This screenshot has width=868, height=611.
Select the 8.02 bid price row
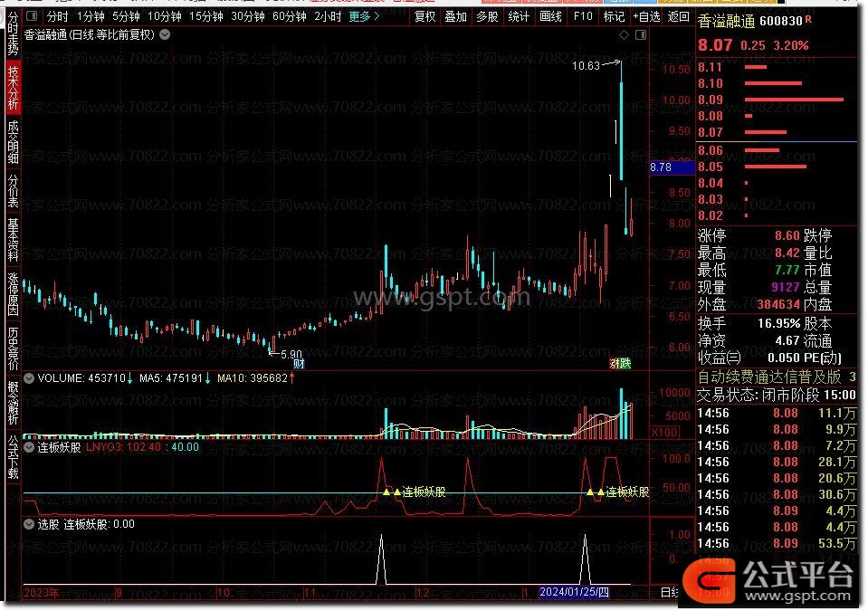[777, 215]
